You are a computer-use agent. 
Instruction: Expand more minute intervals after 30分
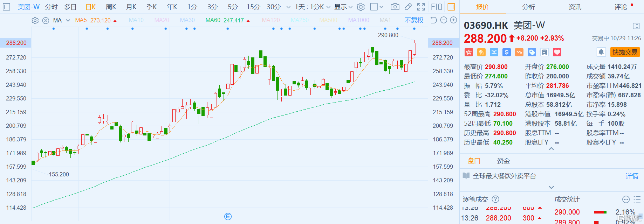[x=288, y=7]
